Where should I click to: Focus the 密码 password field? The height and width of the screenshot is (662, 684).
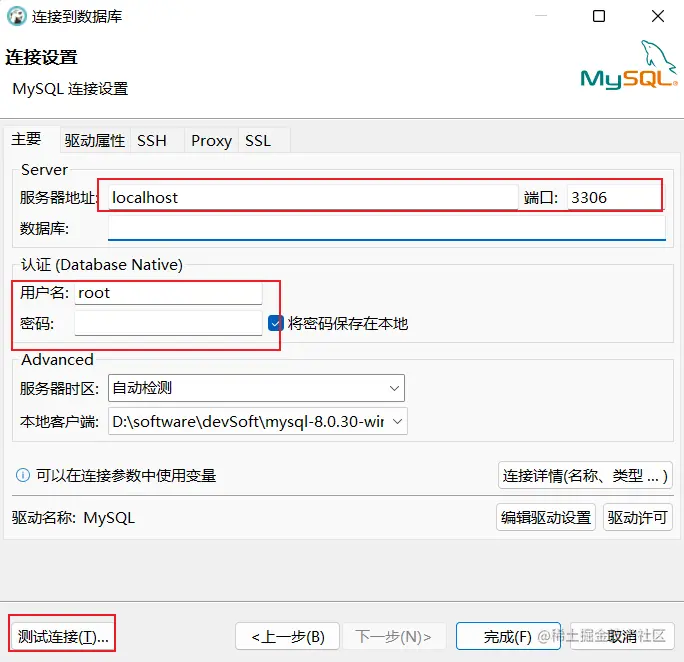point(168,323)
